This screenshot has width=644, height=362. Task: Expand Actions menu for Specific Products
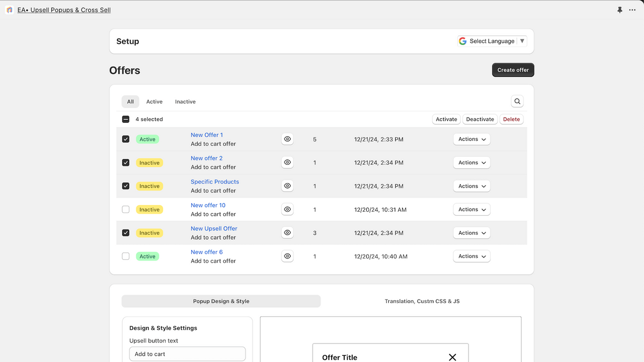click(471, 186)
